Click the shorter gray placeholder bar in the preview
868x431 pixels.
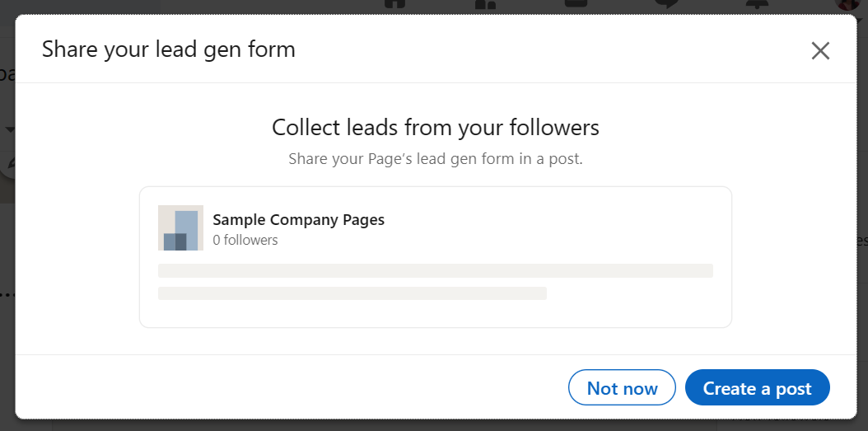pyautogui.click(x=352, y=293)
